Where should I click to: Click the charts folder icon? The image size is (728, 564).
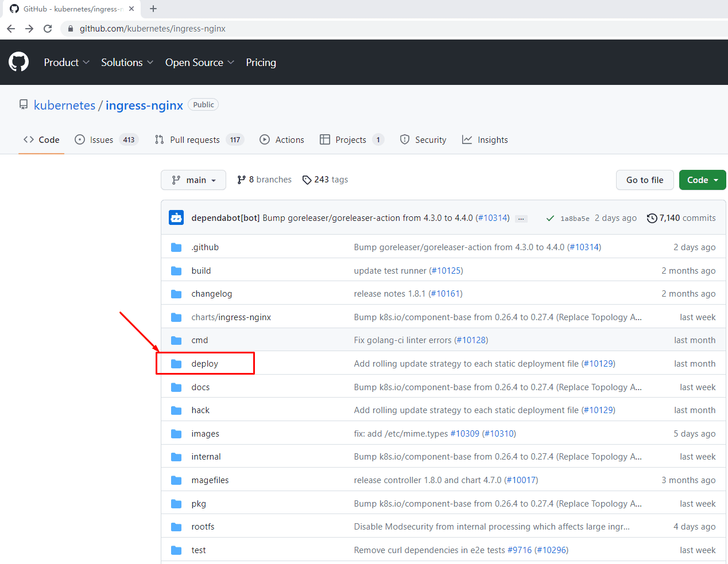tap(176, 317)
